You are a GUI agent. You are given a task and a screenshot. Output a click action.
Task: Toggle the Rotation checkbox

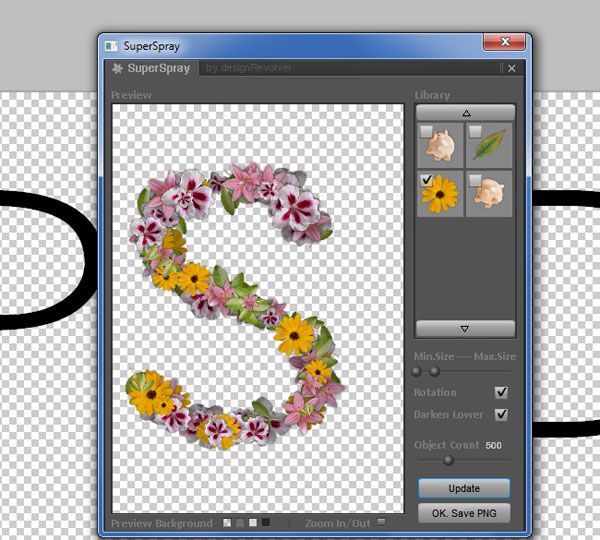tap(501, 392)
